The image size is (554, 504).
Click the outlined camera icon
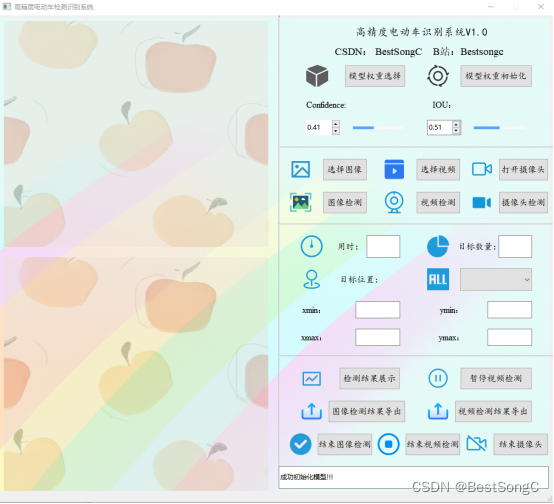tap(482, 169)
